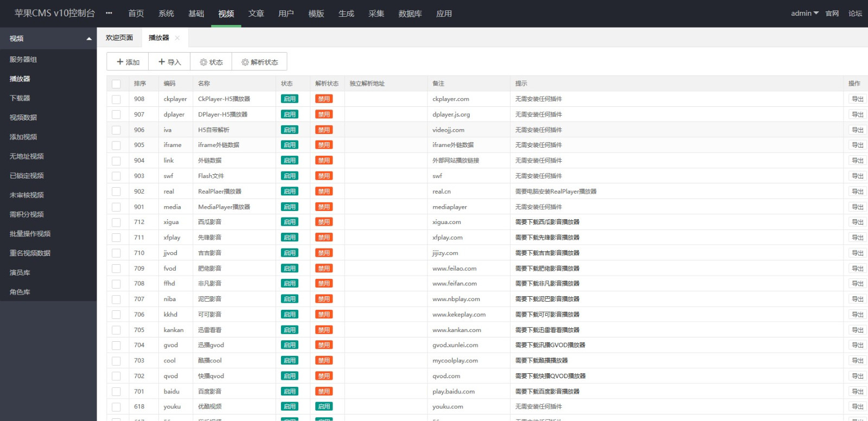Open 添加视频 in the sidebar
Screen dimensions: 868x421
(23, 137)
